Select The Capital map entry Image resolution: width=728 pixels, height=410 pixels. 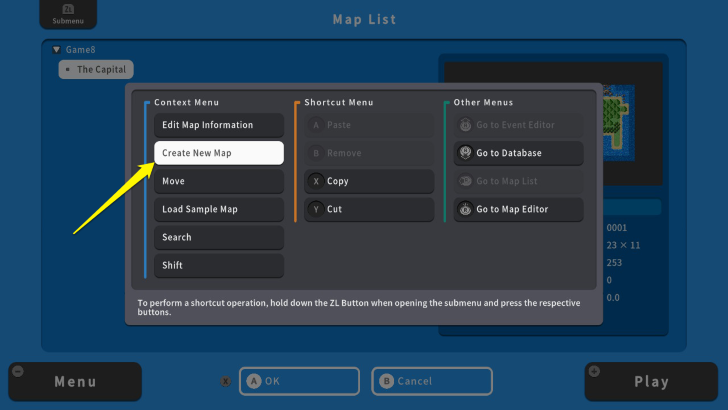pyautogui.click(x=96, y=69)
